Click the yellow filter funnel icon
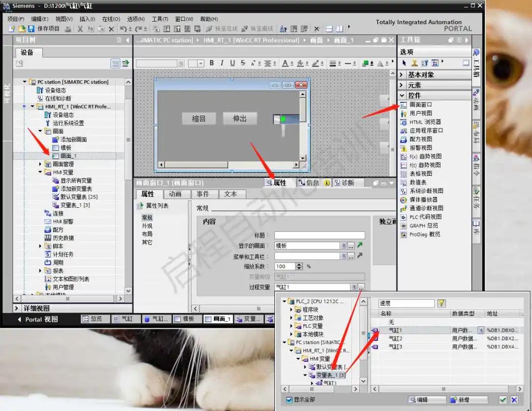 pos(441,303)
